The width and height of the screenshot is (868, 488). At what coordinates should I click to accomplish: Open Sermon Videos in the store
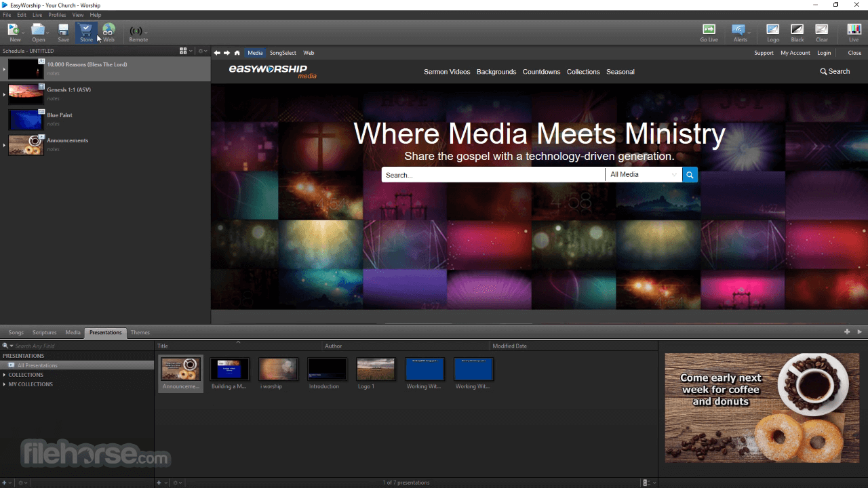tap(447, 72)
